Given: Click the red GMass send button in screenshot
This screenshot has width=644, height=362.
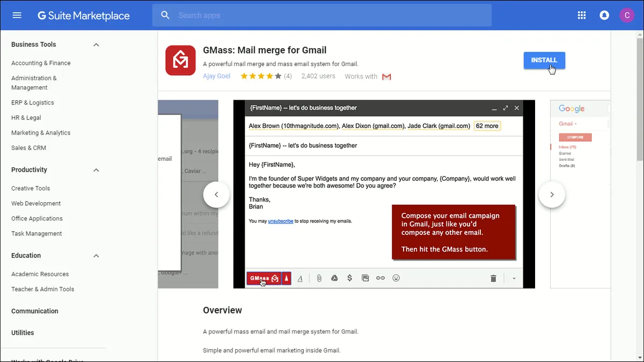Looking at the screenshot, I should [264, 278].
